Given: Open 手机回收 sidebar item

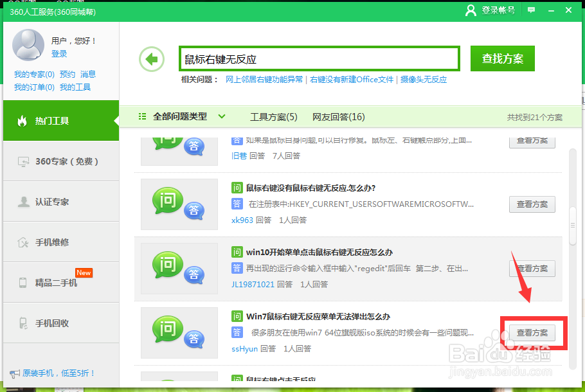Looking at the screenshot, I should point(61,323).
